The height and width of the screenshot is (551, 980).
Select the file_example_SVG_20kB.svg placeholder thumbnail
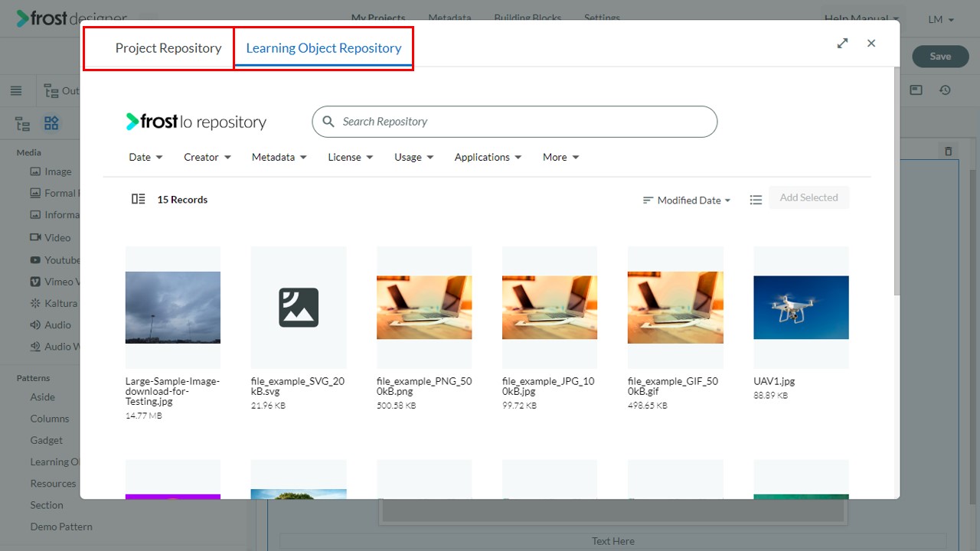click(x=299, y=308)
